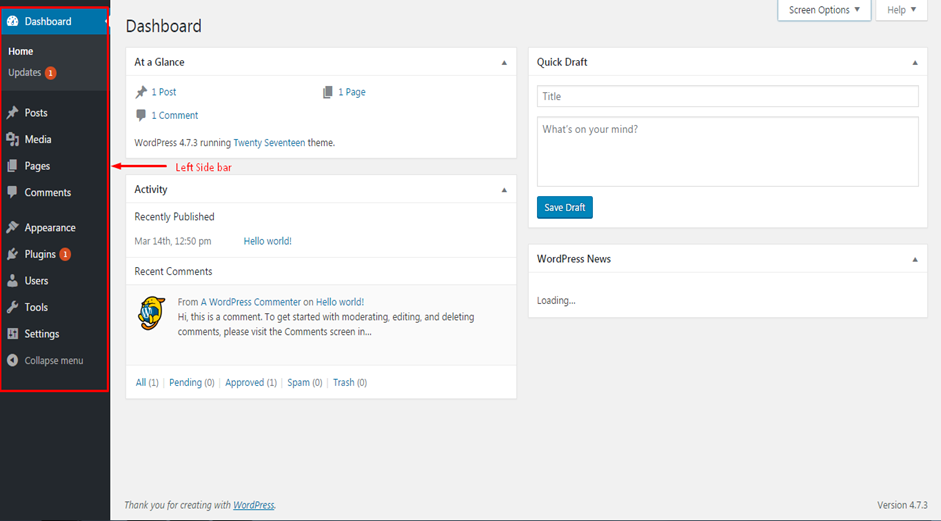
Task: Click the Mar 14th, 12:50 pm date
Action: (173, 241)
